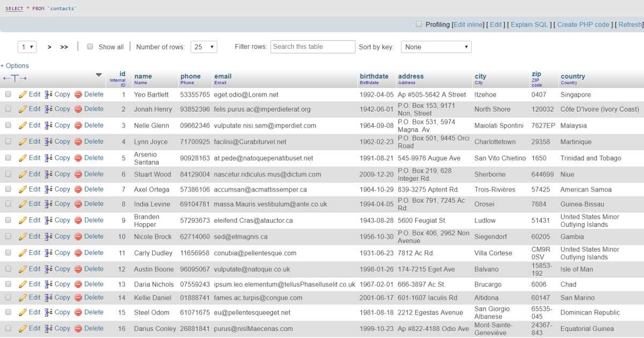
Task: Sort by the phone column header
Action: pos(191,76)
